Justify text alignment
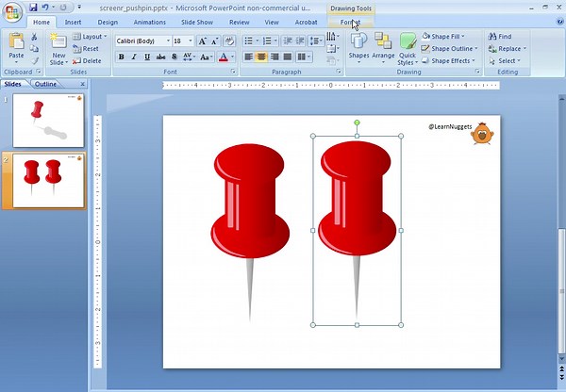Viewport: 566px width, 392px height. click(x=288, y=57)
